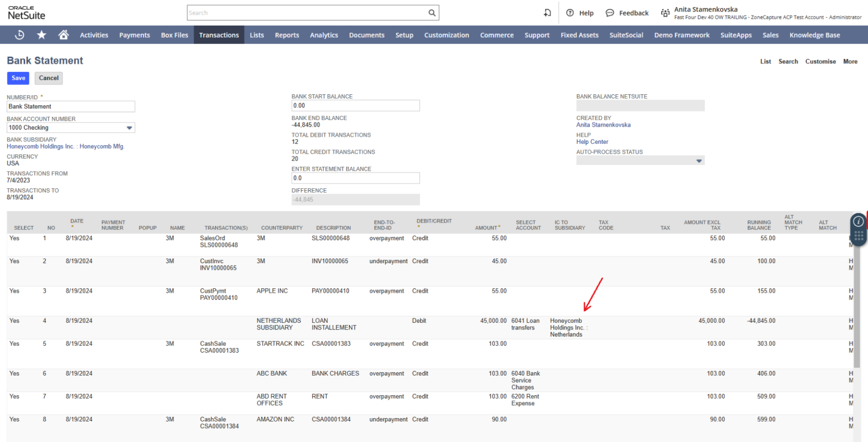Open the More link

pos(850,62)
